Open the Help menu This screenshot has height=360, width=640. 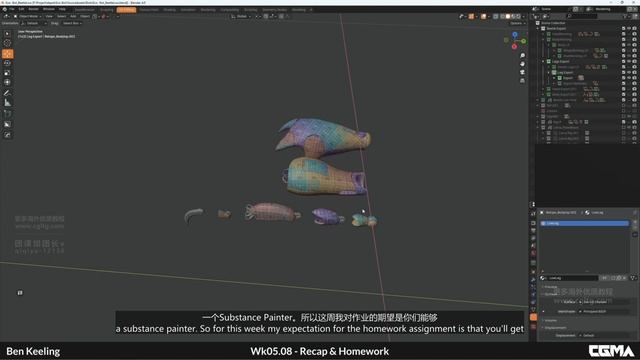62,9
